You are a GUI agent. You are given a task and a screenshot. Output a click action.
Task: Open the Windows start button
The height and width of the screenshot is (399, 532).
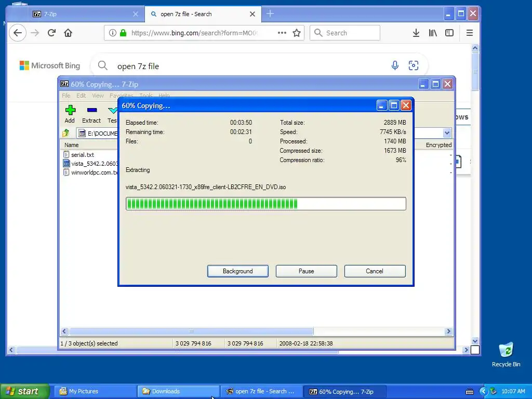click(x=24, y=391)
